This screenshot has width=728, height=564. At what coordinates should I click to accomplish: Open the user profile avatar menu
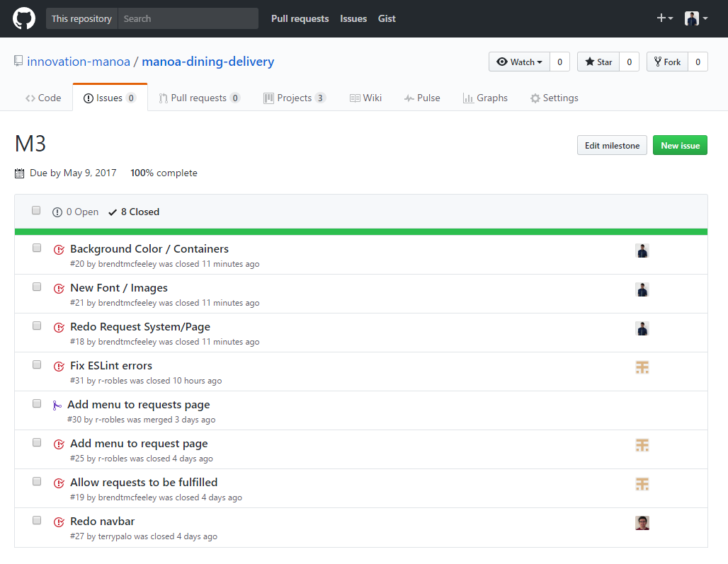(696, 18)
